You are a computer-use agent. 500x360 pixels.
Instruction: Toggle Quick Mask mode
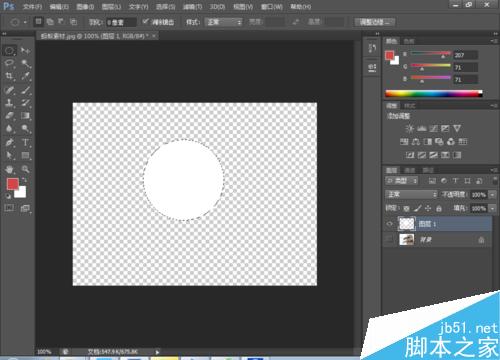9,208
